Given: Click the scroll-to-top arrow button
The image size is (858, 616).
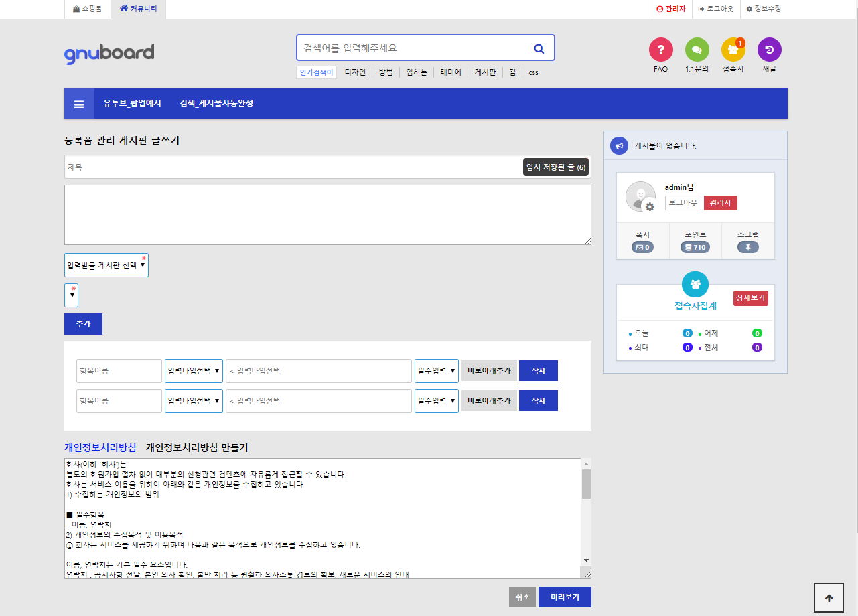Looking at the screenshot, I should coord(829,598).
